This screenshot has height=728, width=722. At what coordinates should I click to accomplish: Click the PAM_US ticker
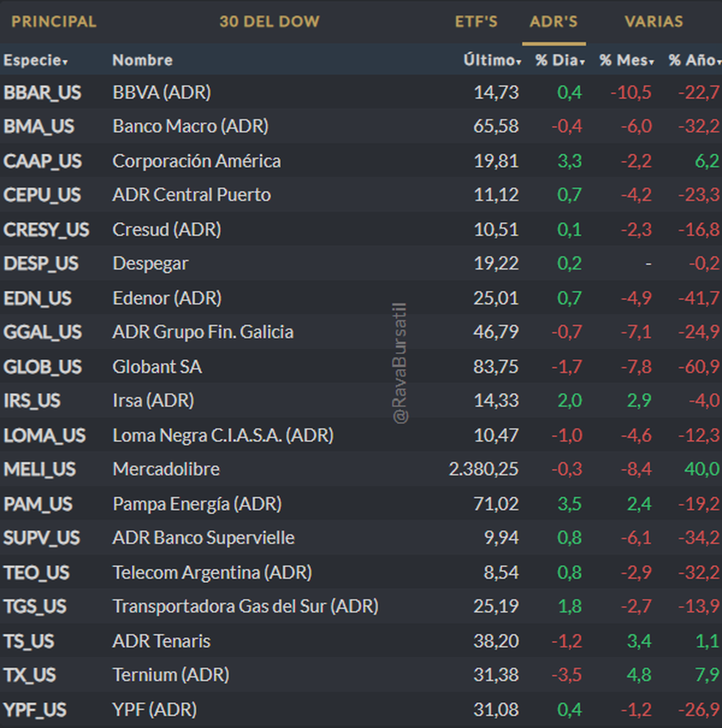coord(38,504)
